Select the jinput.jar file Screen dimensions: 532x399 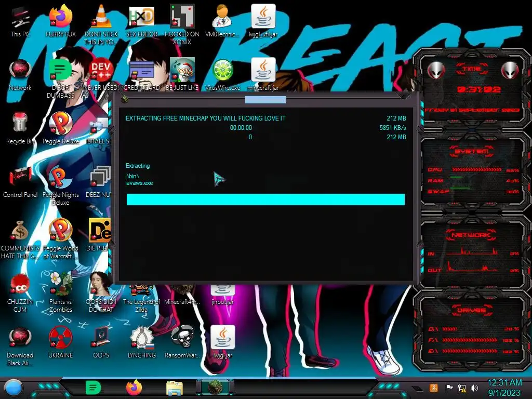click(x=222, y=295)
